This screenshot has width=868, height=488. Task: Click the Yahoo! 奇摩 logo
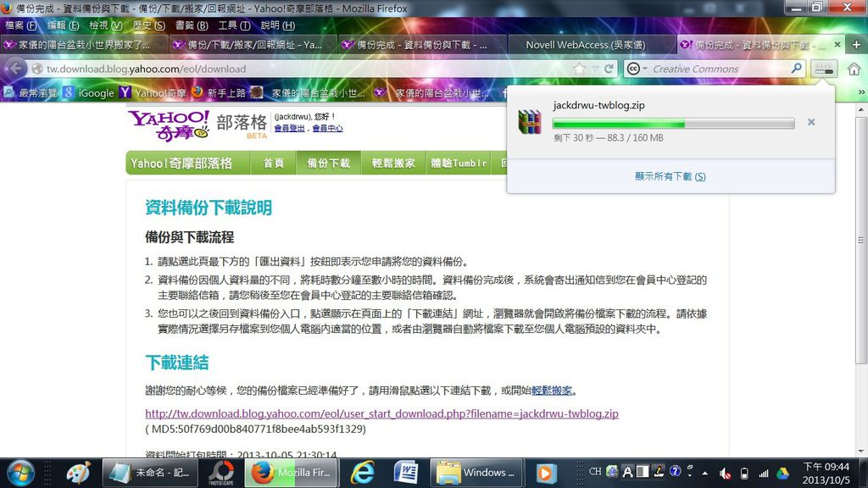(x=169, y=125)
